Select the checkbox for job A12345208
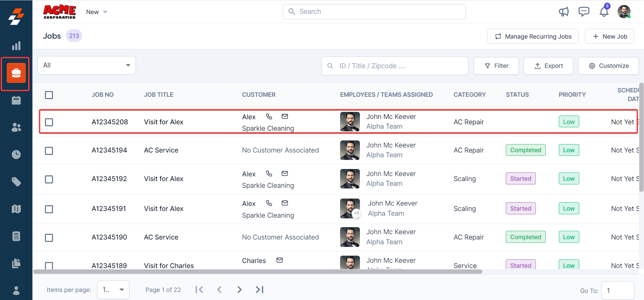Viewport: 644px width, 300px height. pos(49,122)
